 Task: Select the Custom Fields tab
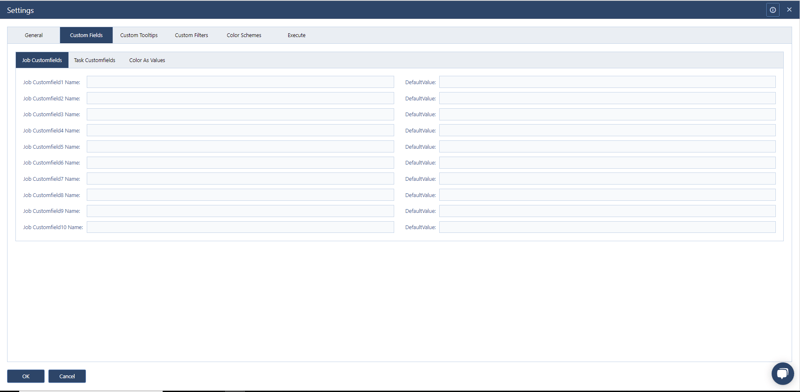click(86, 35)
